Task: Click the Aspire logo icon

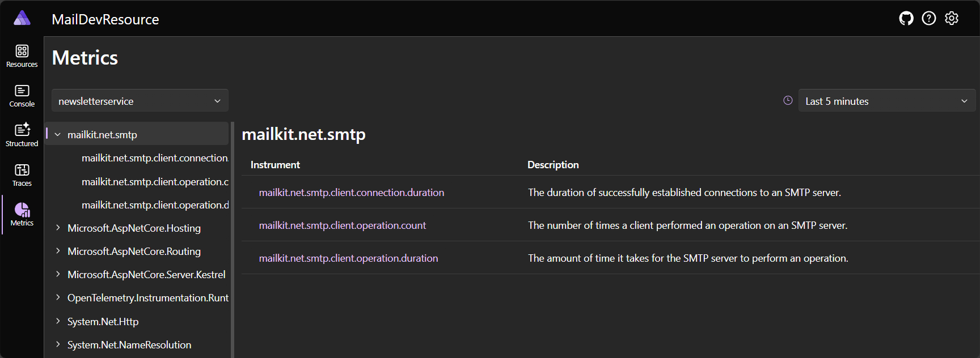Action: [x=22, y=18]
